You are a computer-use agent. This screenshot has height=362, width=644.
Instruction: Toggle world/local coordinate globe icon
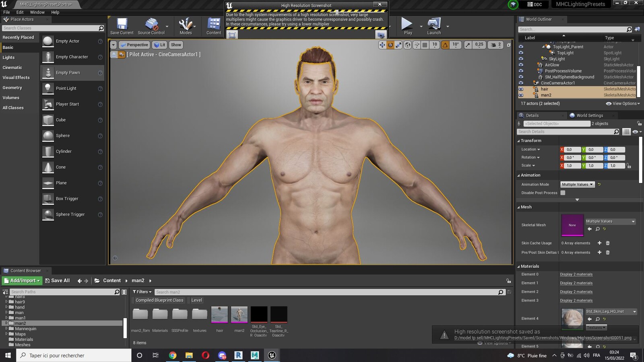(x=408, y=45)
